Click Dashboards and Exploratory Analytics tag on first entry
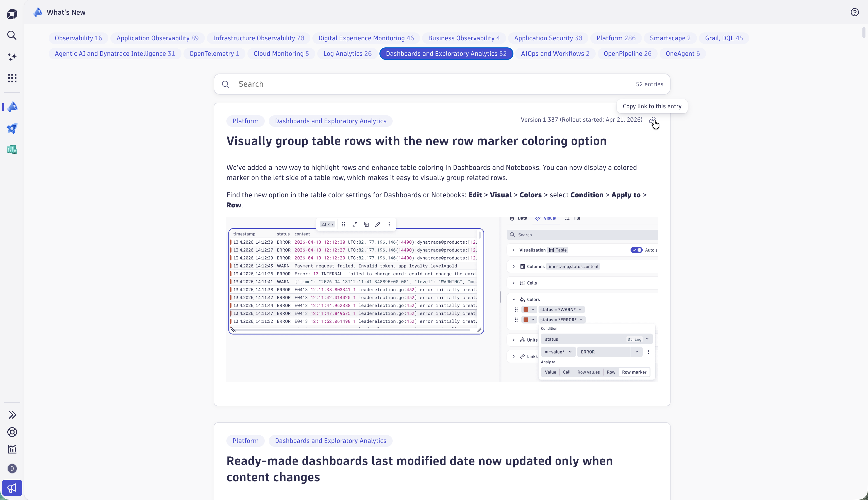This screenshot has height=500, width=868. click(330, 121)
